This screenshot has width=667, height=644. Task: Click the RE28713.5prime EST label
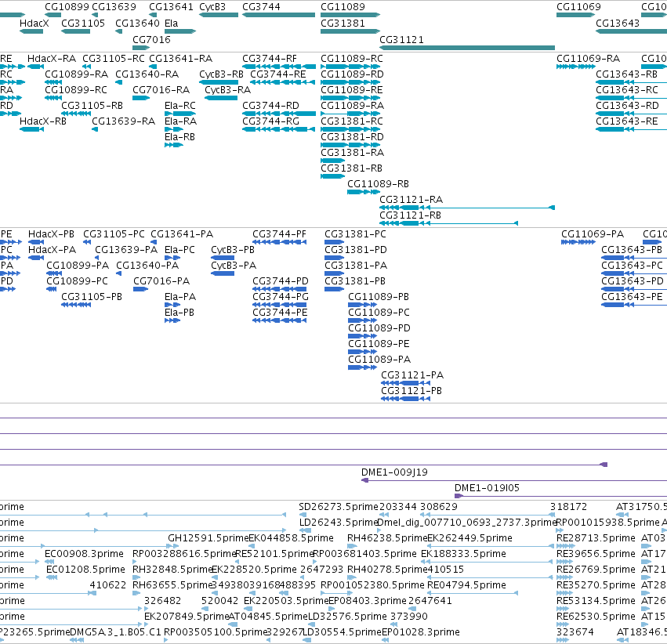click(596, 538)
